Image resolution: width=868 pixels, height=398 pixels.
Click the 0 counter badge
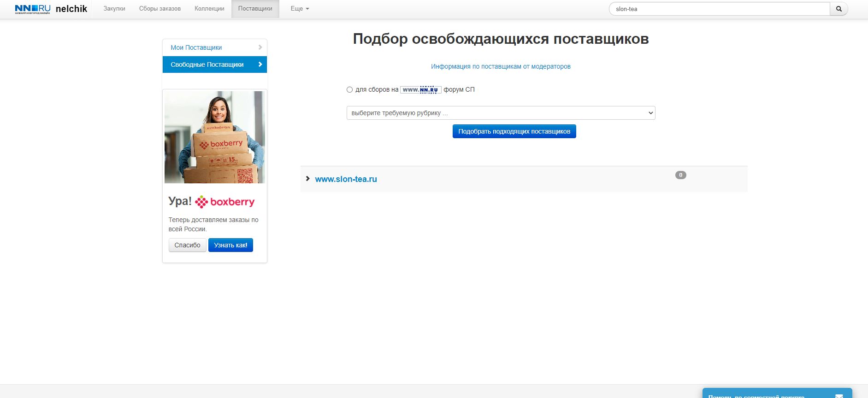(680, 175)
